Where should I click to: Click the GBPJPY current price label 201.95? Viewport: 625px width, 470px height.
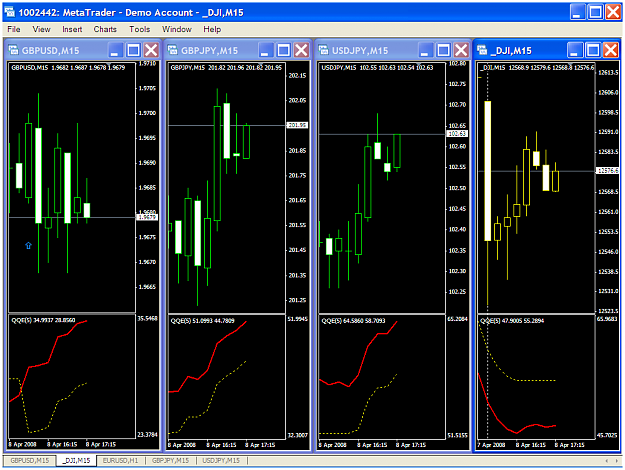tap(297, 125)
